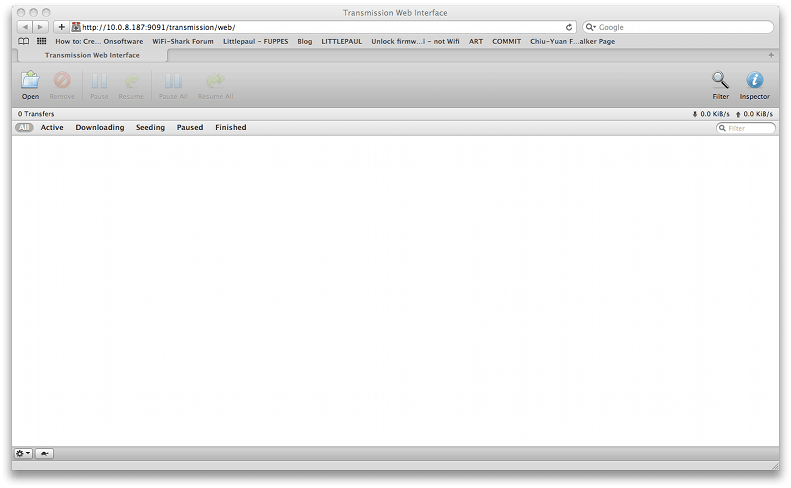Go forward in browser history
791x488 pixels.
coord(41,27)
